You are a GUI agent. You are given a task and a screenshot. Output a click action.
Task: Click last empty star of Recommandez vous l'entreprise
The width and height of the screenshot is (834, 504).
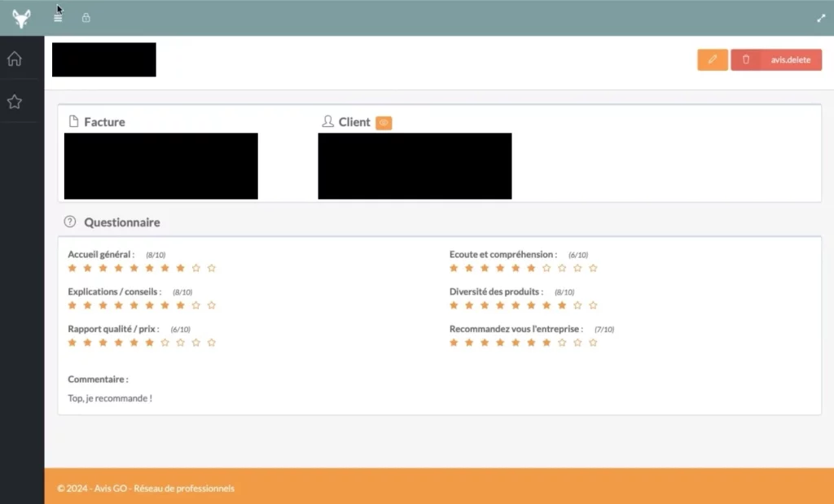tap(593, 343)
